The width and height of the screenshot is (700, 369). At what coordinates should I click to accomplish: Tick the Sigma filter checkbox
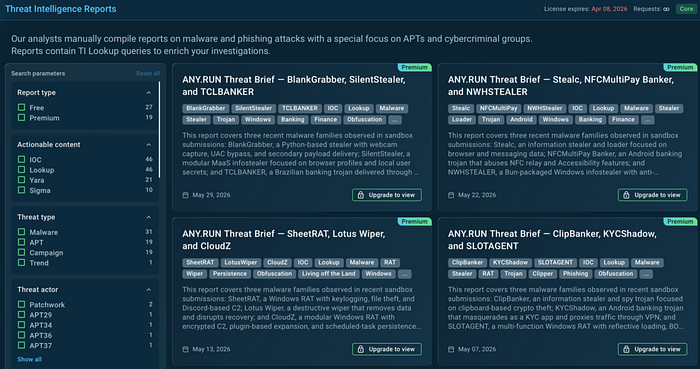[21, 190]
